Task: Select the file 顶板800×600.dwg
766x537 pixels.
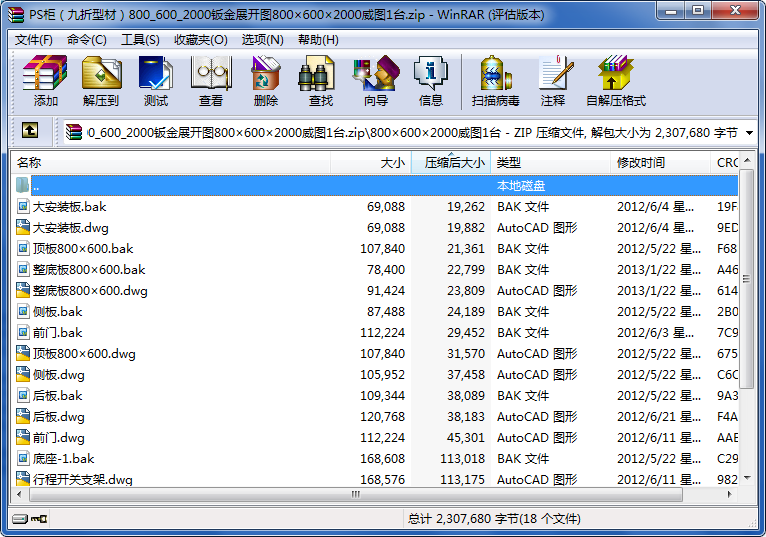Action: click(x=84, y=354)
